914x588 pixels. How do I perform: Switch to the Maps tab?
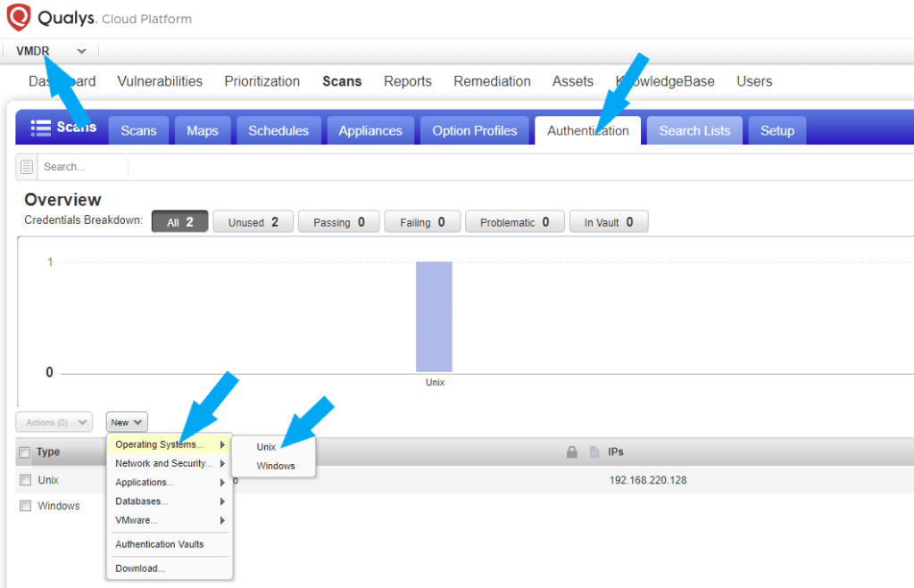pos(203,130)
